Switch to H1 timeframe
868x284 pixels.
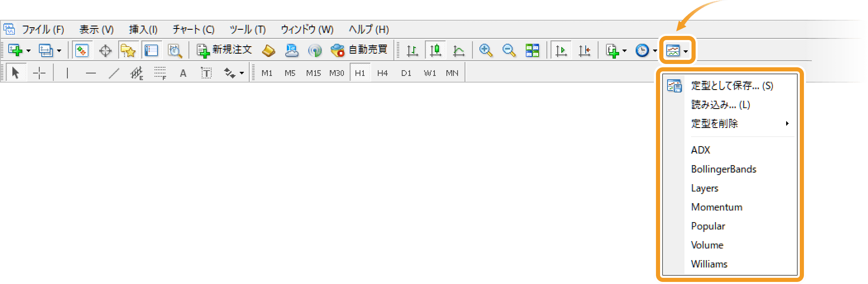coord(360,73)
